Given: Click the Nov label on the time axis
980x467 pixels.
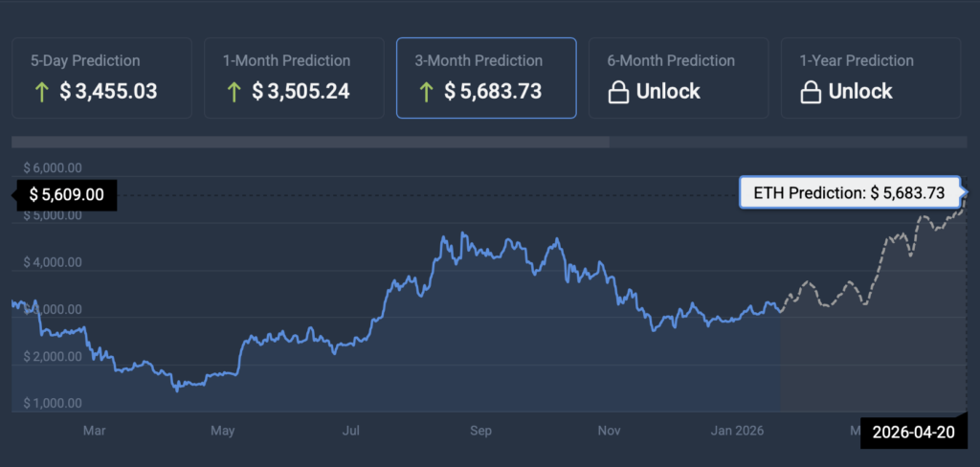Looking at the screenshot, I should point(609,431).
